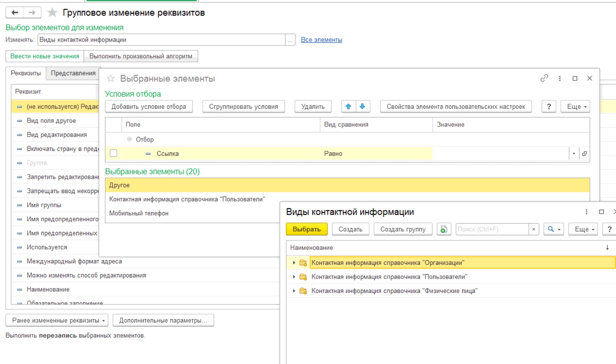This screenshot has width=616, height=364.
Task: Open Свойства элемента пользовательских настроек
Action: [456, 106]
